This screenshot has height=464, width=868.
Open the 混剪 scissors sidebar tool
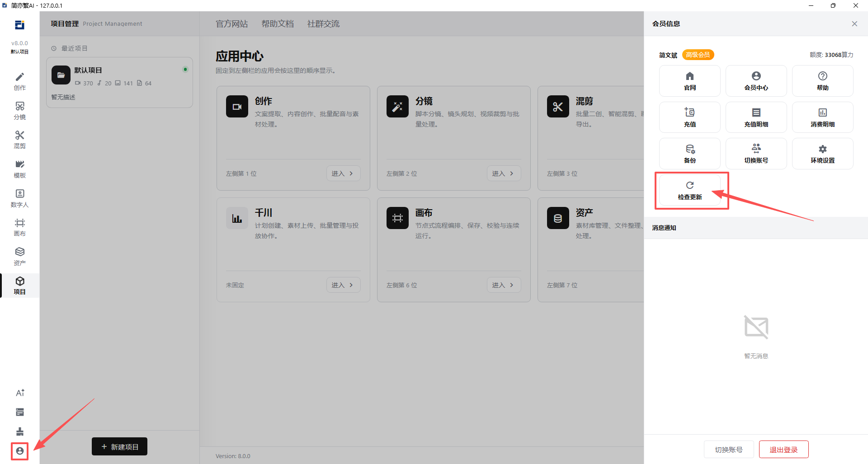pos(19,140)
